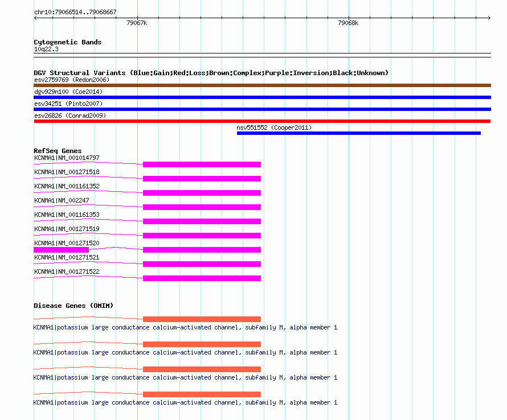Click the exon bar of NM_001271518
Screen dimensions: 507x420
(x=202, y=179)
